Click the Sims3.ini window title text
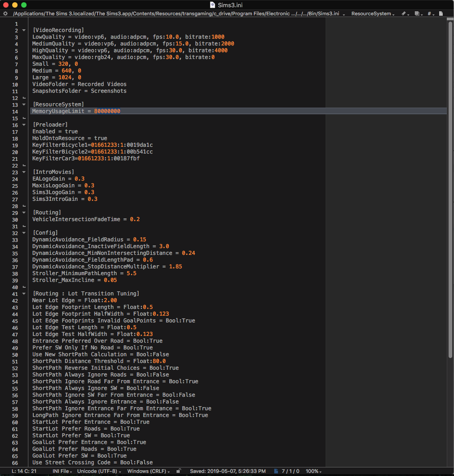Image resolution: width=454 pixels, height=476 pixels. [230, 5]
